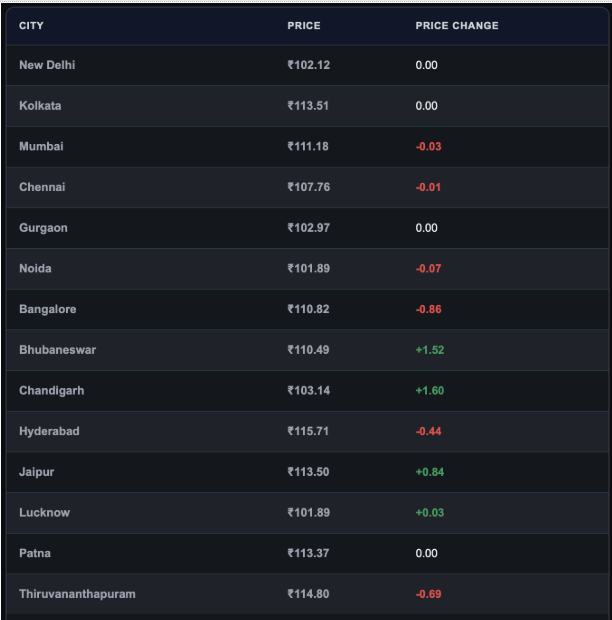This screenshot has width=612, height=620.
Task: Click Hyderabad's price ₹115.71
Action: (x=308, y=431)
